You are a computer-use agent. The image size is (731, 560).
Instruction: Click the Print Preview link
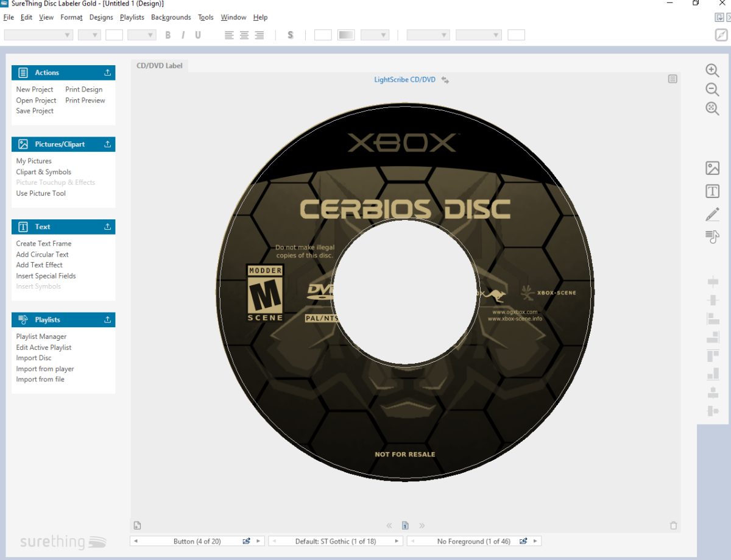(85, 101)
